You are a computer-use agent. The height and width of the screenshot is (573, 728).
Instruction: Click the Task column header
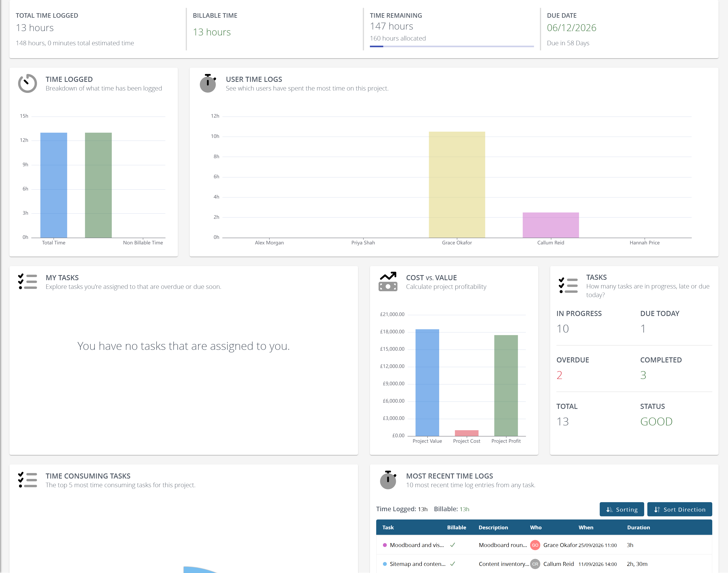coord(388,527)
